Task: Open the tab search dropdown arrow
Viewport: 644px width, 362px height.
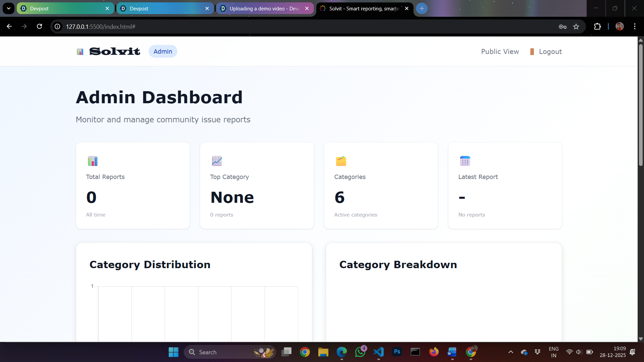Action: tap(8, 8)
